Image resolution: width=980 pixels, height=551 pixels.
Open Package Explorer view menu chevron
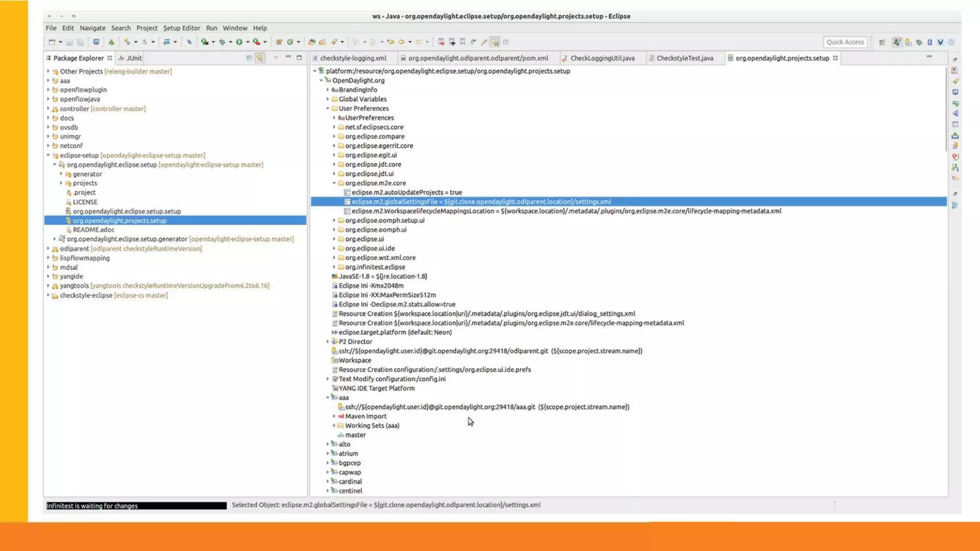276,57
